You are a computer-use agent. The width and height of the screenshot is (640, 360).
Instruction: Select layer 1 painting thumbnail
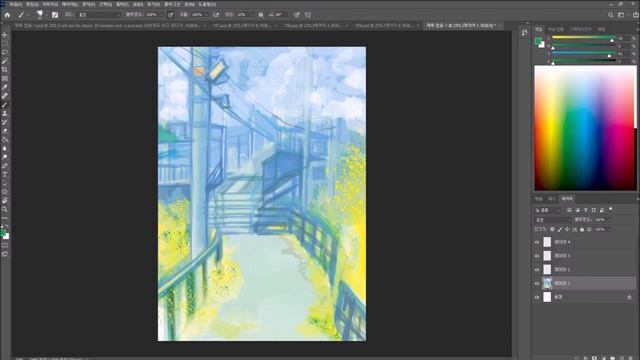[547, 283]
